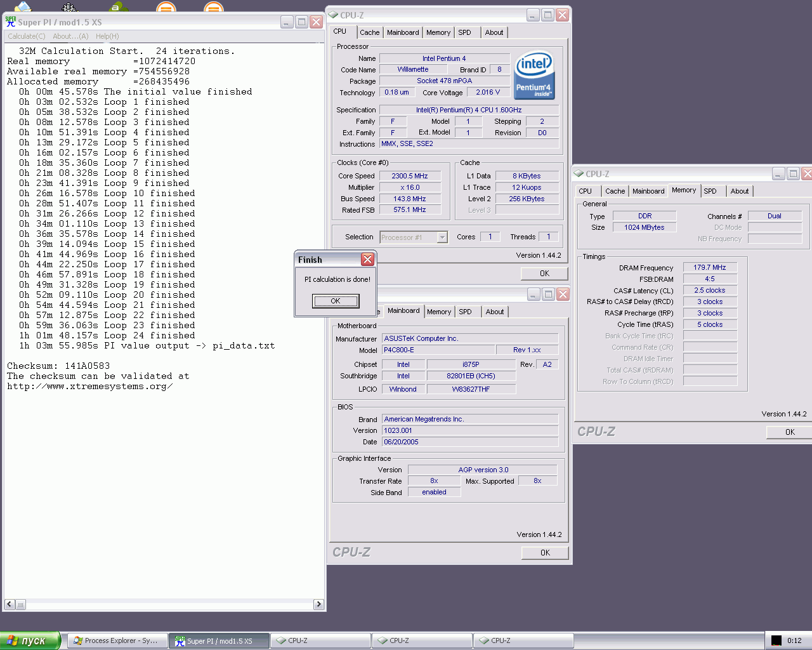812x650 pixels.
Task: Activate the second CPU-Z taskbar button
Action: tap(422, 641)
